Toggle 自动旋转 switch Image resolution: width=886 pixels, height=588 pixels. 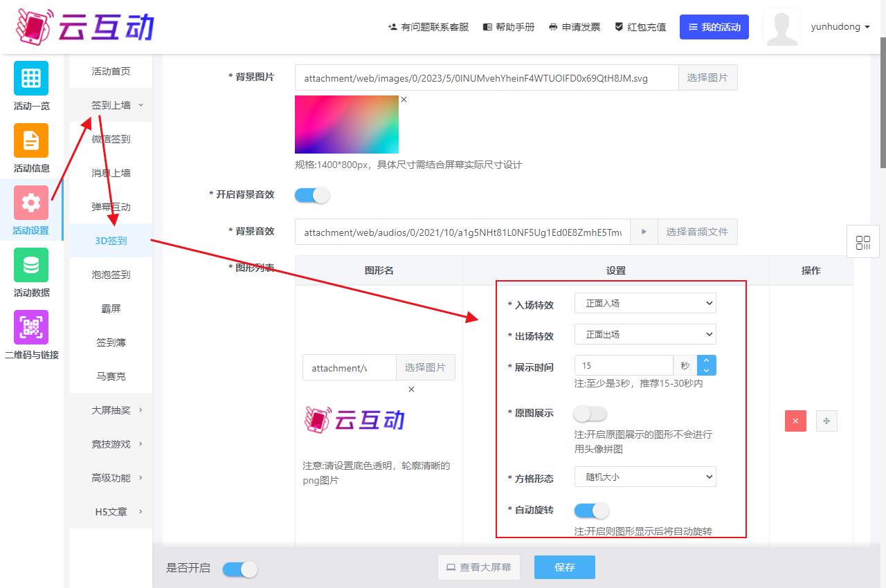coord(592,511)
